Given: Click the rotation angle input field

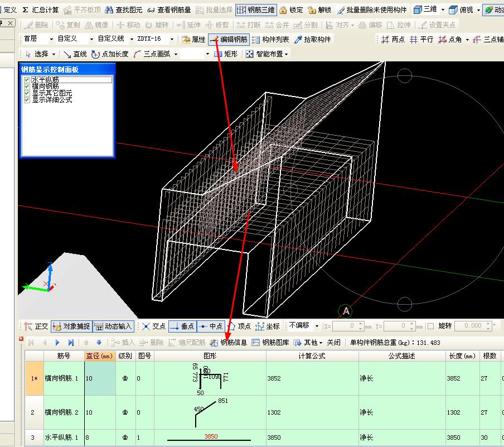Looking at the screenshot, I should click(x=473, y=326).
